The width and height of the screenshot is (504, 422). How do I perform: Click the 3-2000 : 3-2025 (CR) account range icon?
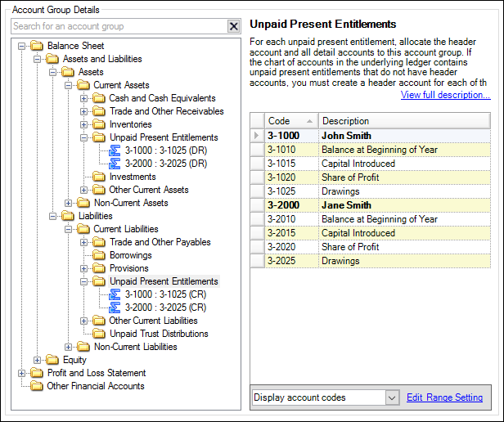[115, 308]
